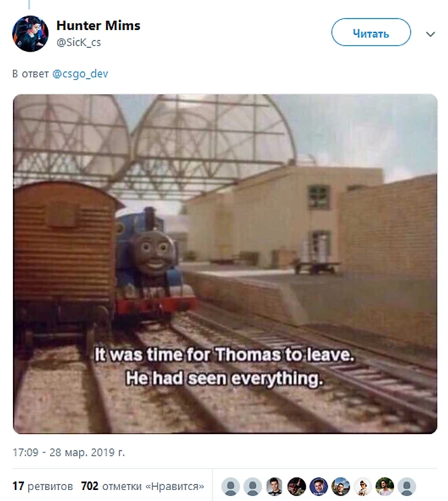Open sixth liker avatar with sky background

pyautogui.click(x=341, y=487)
